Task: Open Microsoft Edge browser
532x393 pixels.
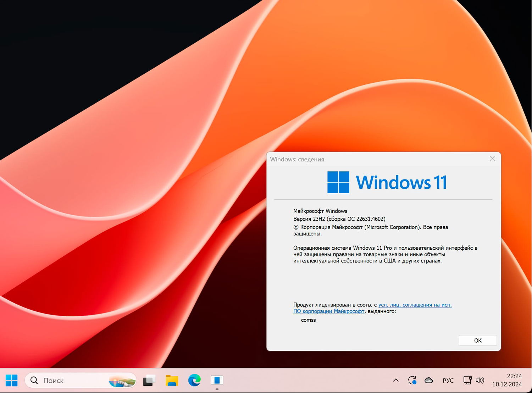Action: tap(194, 380)
